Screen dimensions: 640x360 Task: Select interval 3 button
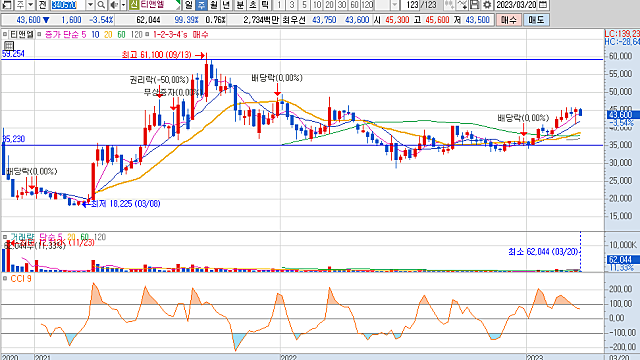click(291, 5)
